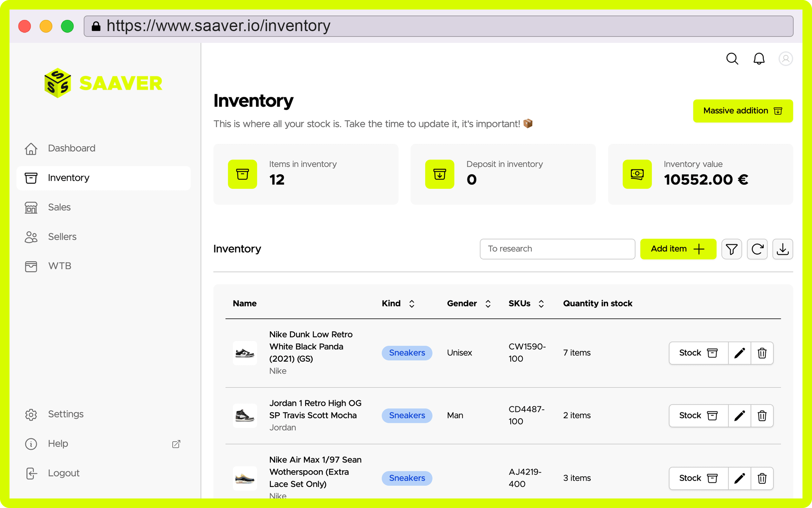Click the Inventory value money icon
This screenshot has width=812, height=508.
(637, 174)
